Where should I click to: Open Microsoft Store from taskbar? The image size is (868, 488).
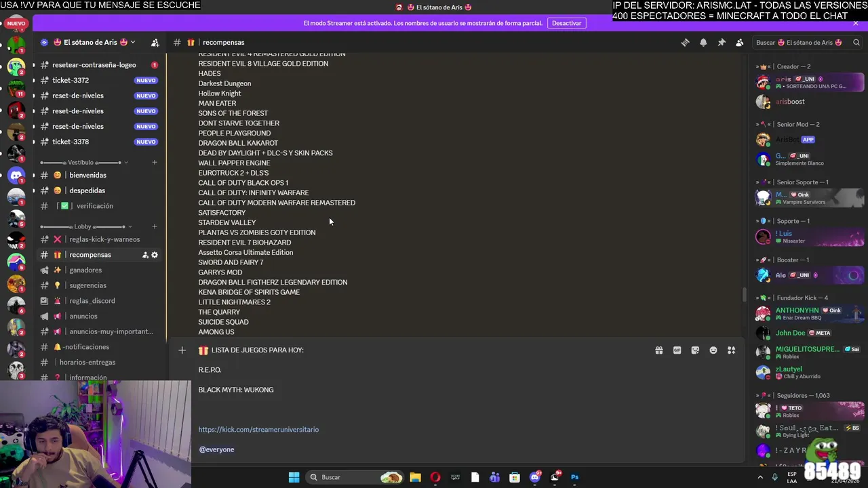515,477
